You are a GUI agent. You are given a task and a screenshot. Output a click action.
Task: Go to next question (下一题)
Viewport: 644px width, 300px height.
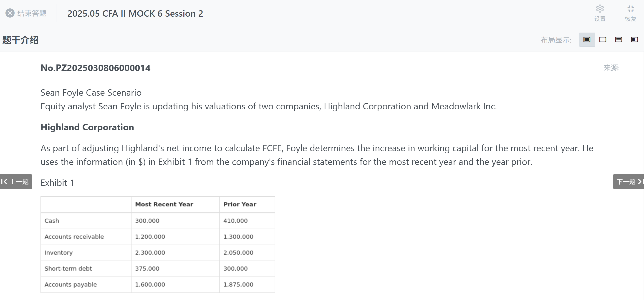click(629, 182)
